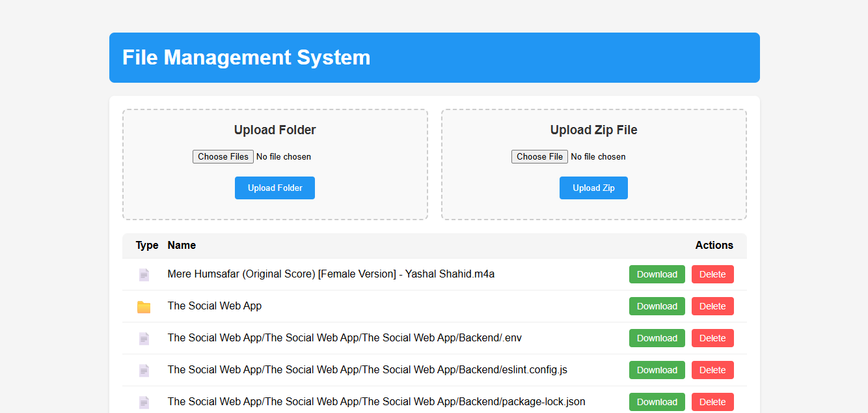
Task: Click the file icon for the m4a audio file
Action: click(144, 275)
